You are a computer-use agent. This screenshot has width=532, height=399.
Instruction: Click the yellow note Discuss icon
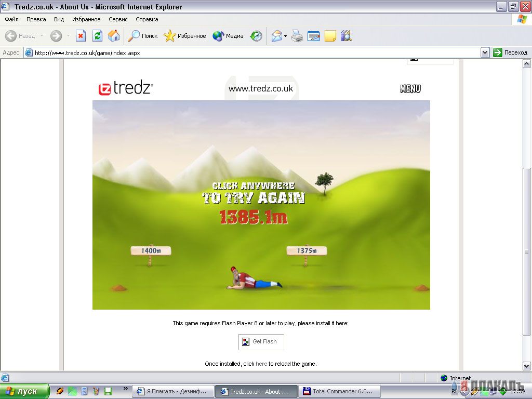pyautogui.click(x=330, y=36)
